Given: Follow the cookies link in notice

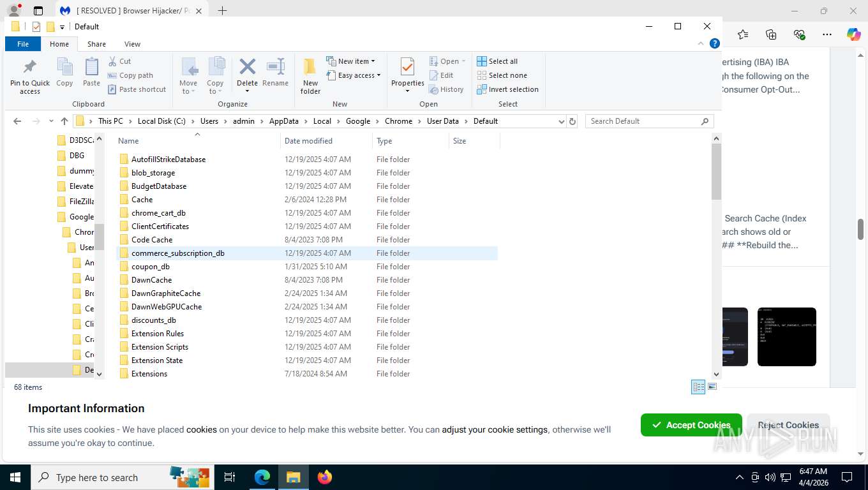Looking at the screenshot, I should 202,429.
